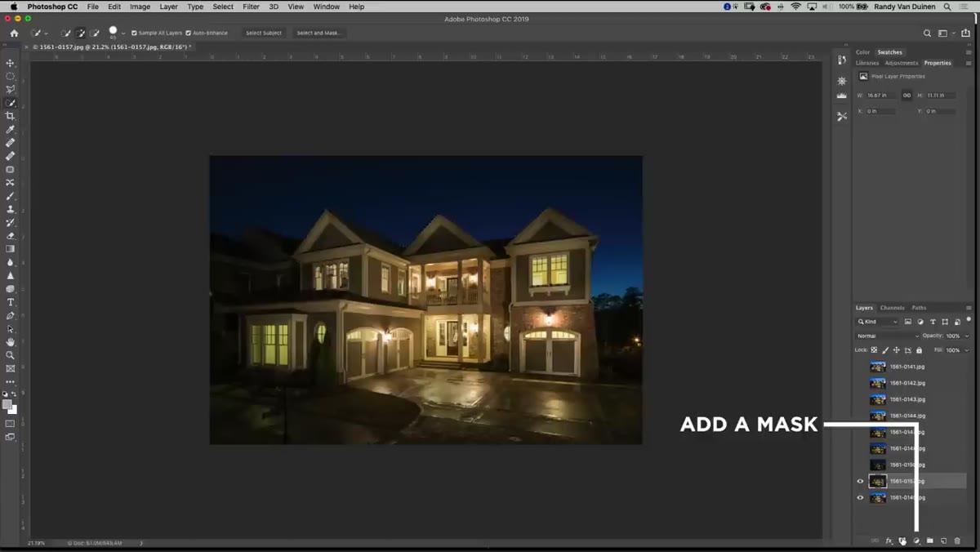Open the Photoshop search icon
The image size is (980, 552).
click(927, 33)
